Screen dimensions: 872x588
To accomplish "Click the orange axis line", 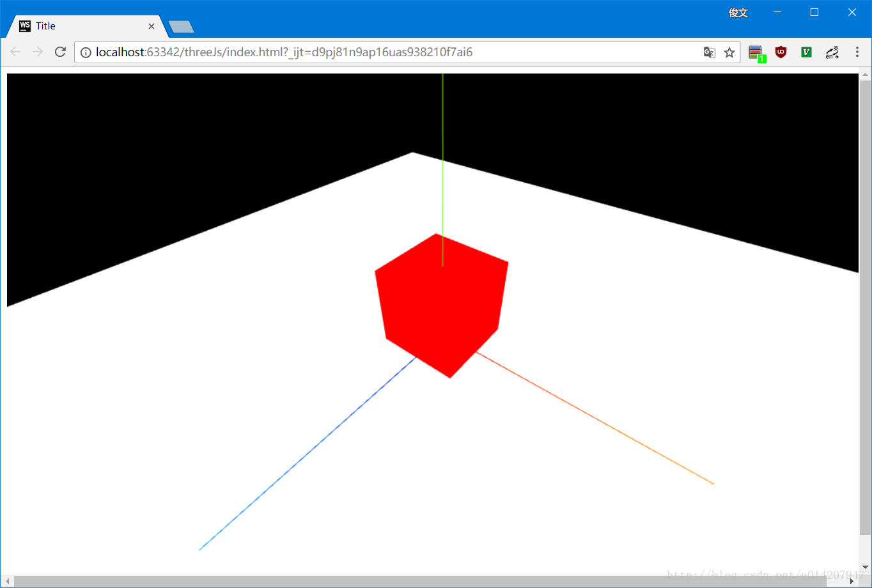I will click(x=595, y=418).
